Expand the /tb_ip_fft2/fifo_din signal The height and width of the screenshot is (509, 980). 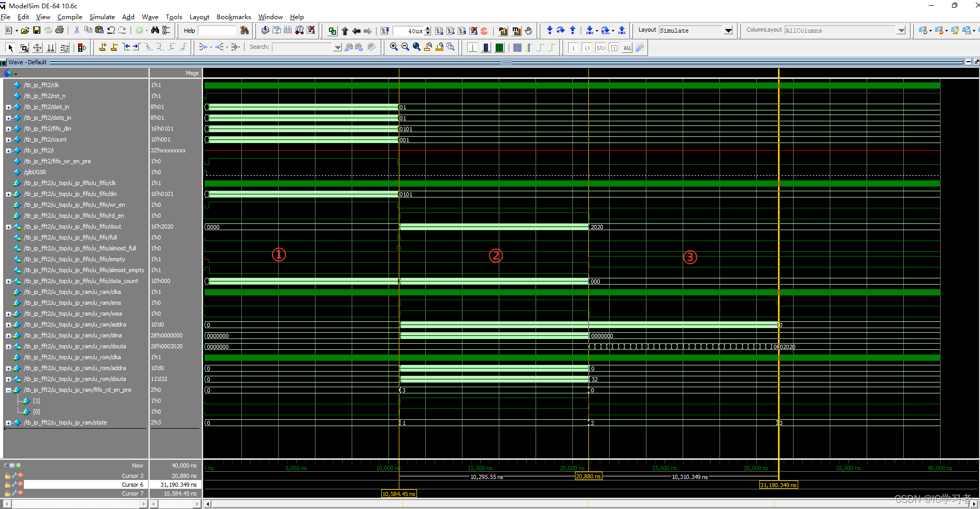pos(8,129)
